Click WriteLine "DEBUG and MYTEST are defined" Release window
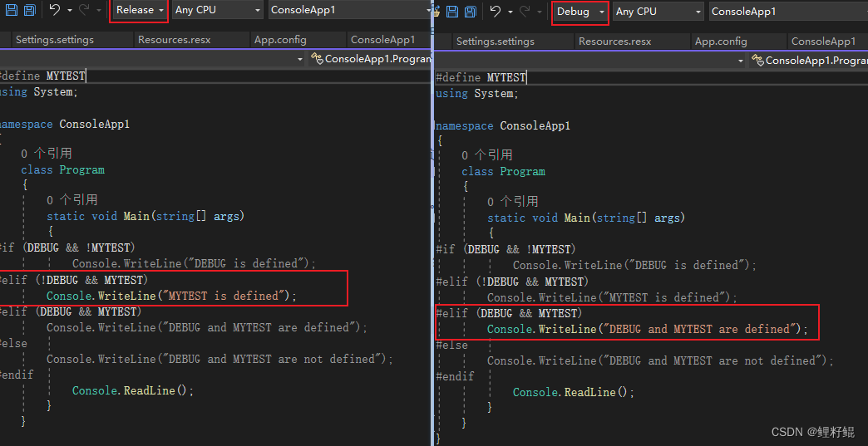 pos(207,327)
